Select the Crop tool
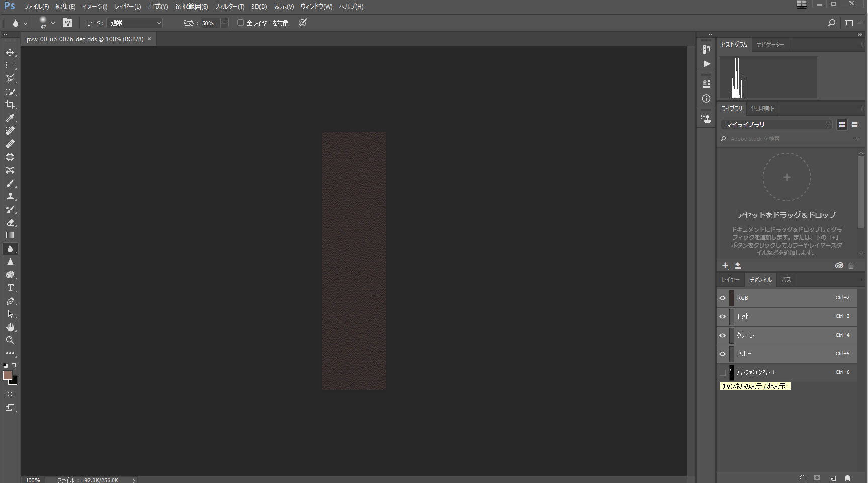 coord(10,105)
